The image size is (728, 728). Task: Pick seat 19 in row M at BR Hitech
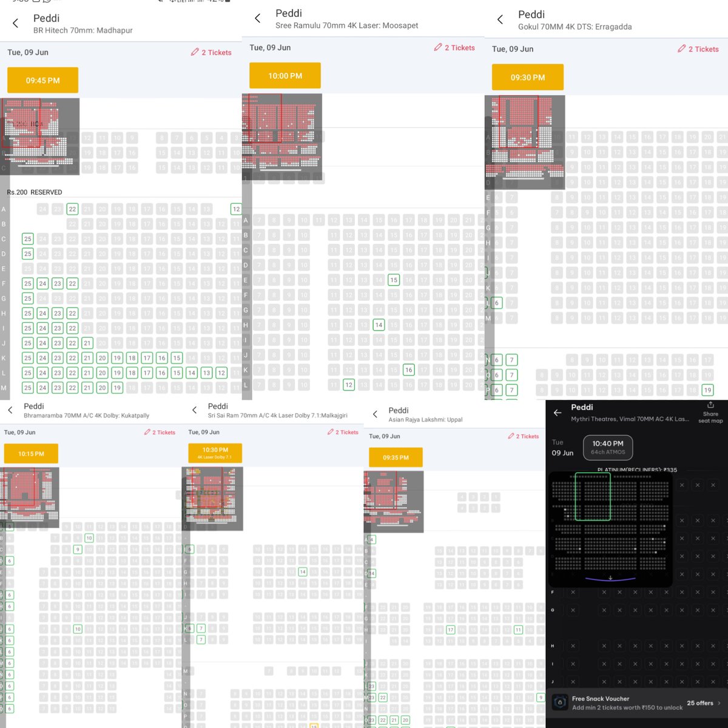117,388
